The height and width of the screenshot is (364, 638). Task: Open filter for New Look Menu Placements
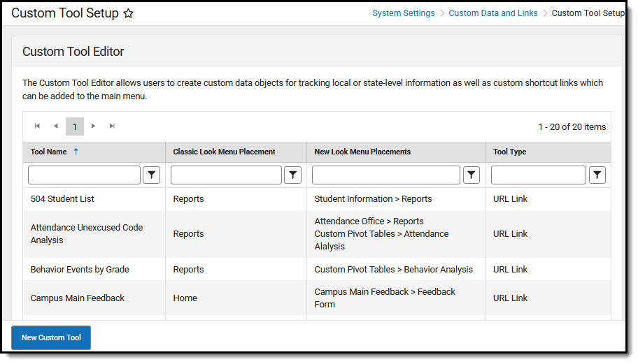(472, 175)
